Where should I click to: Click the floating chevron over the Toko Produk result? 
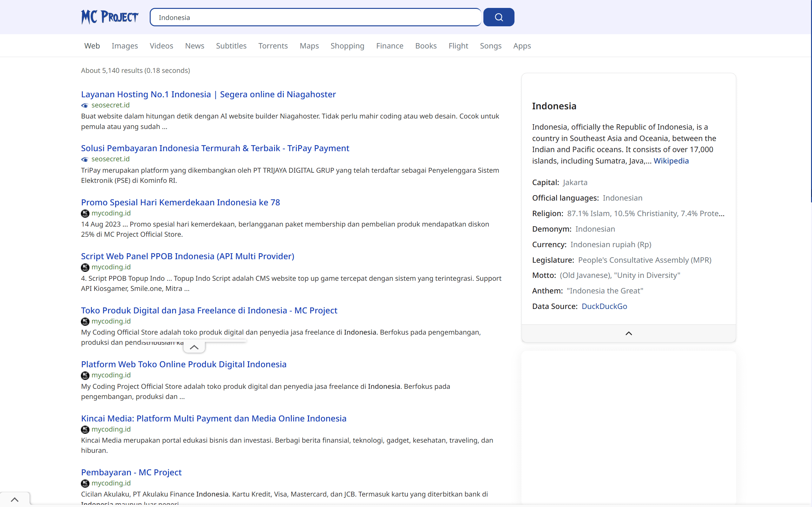[x=194, y=347]
